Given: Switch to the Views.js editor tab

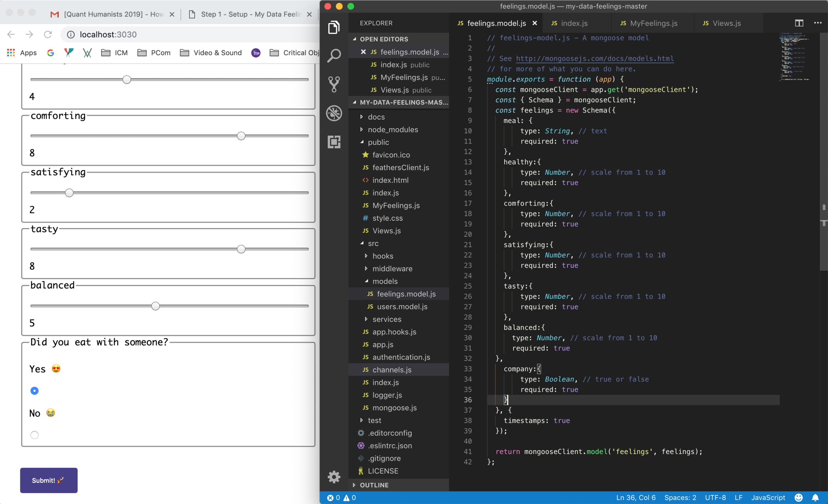Looking at the screenshot, I should click(726, 23).
